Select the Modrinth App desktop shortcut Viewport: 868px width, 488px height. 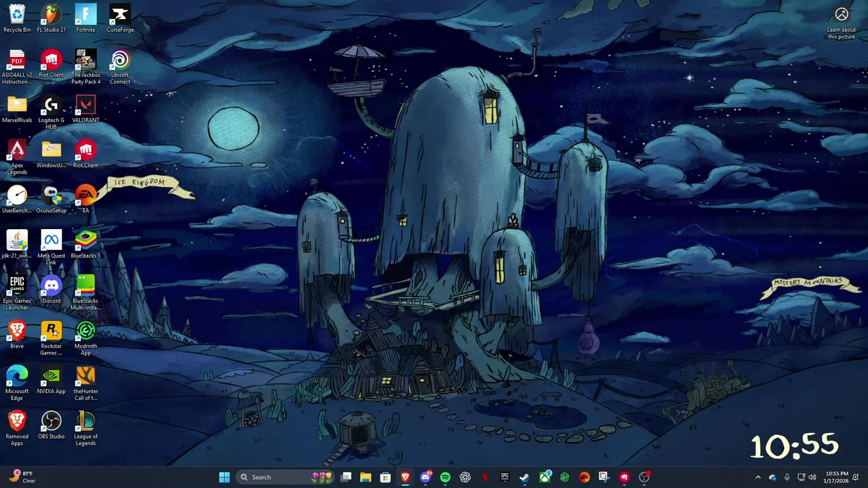85,338
